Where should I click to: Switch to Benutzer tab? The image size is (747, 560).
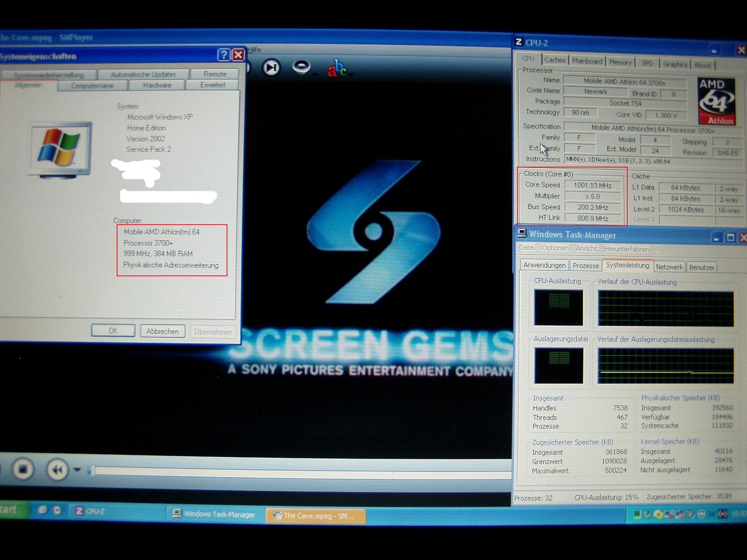click(701, 267)
